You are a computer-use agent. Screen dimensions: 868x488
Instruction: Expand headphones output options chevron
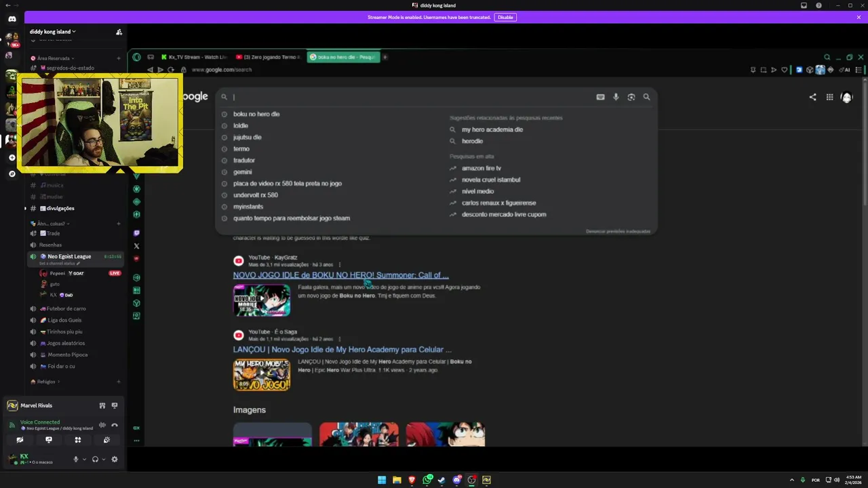tap(103, 460)
